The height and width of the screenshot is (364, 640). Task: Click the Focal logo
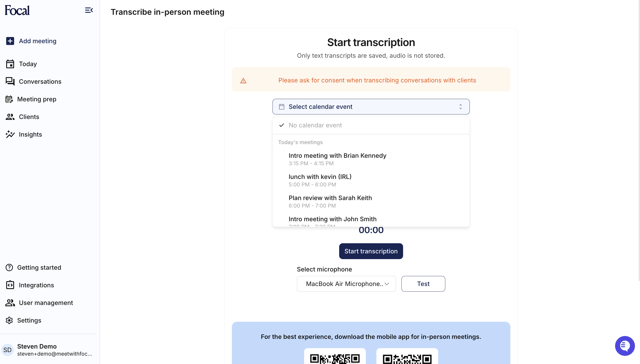click(17, 10)
